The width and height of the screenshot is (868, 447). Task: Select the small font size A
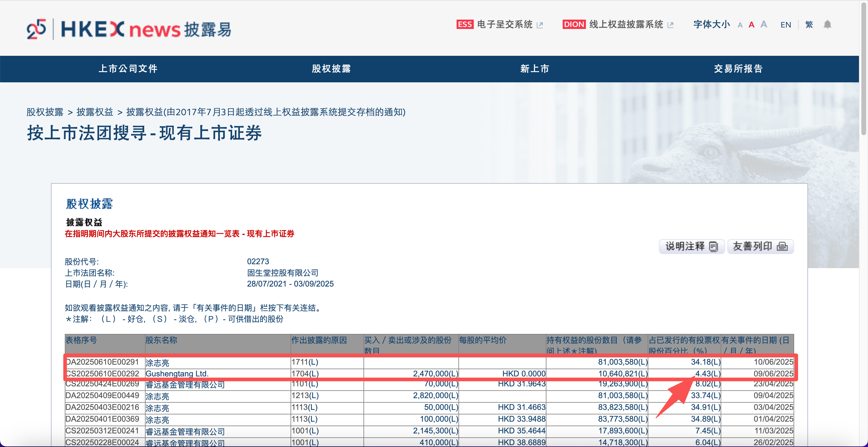click(x=740, y=25)
